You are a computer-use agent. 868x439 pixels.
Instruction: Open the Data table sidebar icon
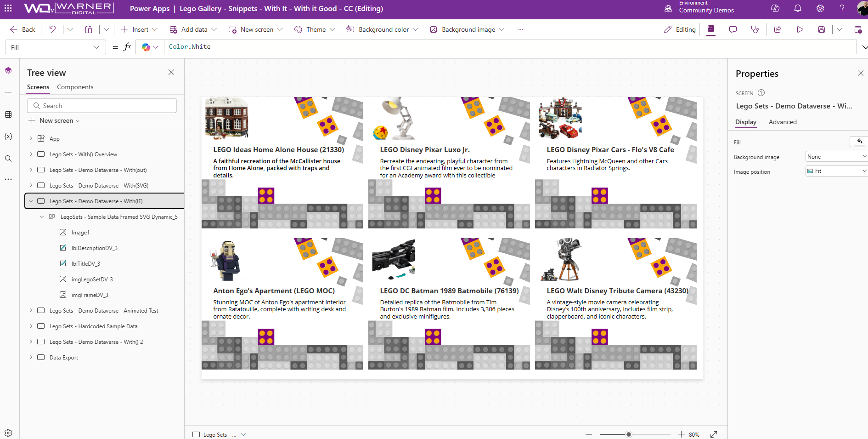[8, 114]
